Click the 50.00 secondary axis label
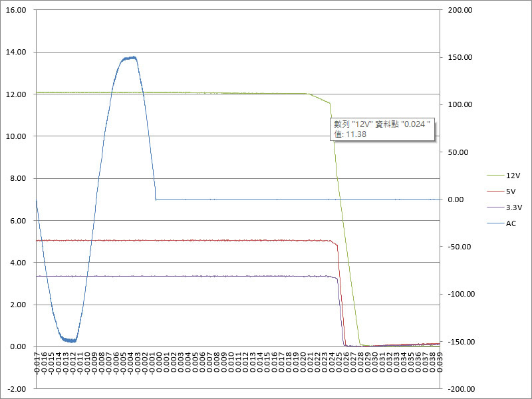The image size is (532, 399). pyautogui.click(x=458, y=152)
